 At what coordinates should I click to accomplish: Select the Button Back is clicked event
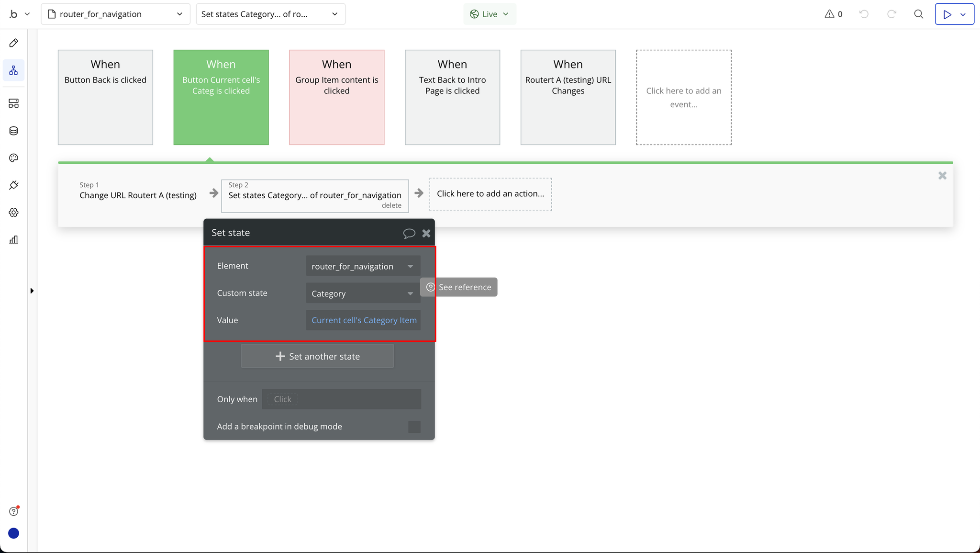105,97
